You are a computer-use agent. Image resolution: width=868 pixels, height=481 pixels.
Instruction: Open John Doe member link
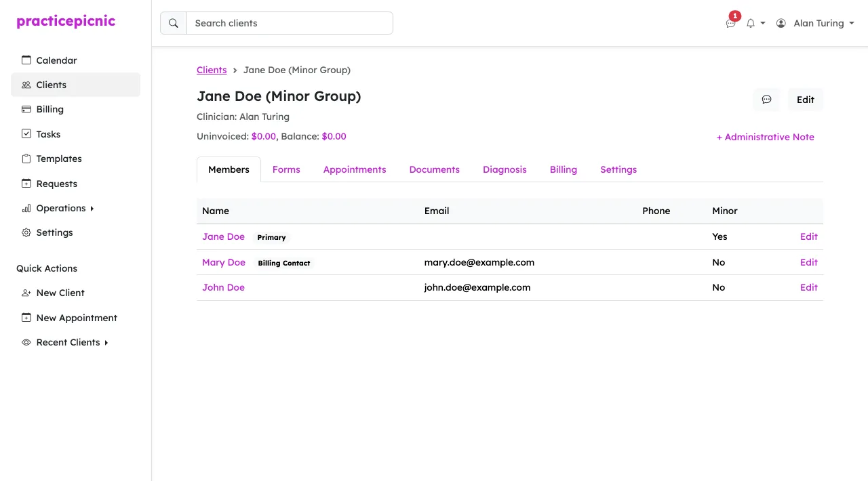point(223,287)
